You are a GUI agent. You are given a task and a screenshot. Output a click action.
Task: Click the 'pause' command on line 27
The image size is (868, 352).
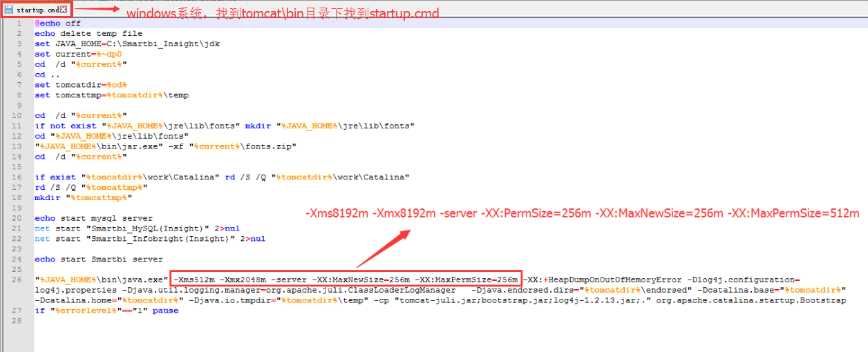pos(165,311)
